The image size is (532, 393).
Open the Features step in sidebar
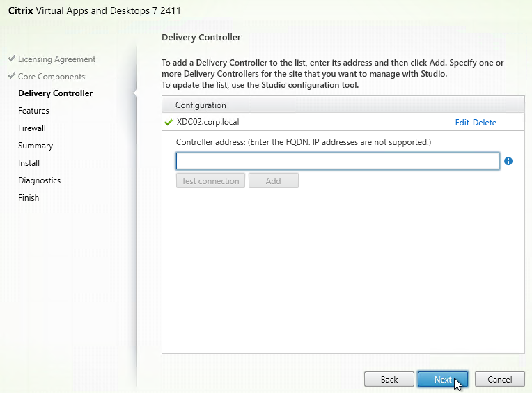click(33, 111)
